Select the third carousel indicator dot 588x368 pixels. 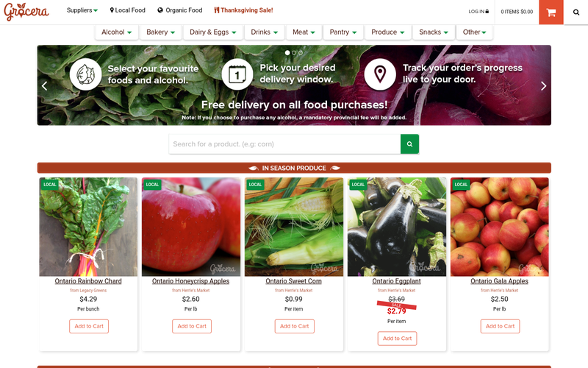click(301, 53)
